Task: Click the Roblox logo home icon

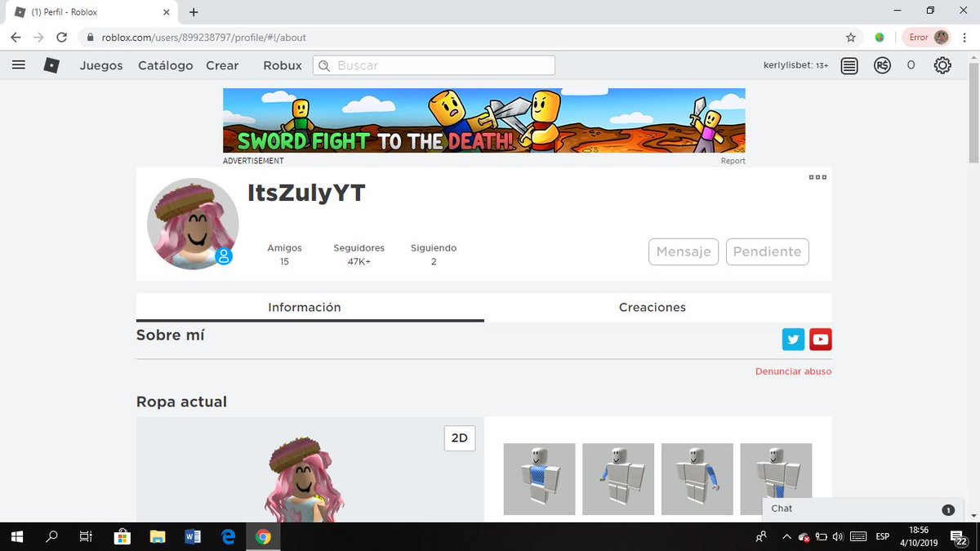Action: point(51,65)
